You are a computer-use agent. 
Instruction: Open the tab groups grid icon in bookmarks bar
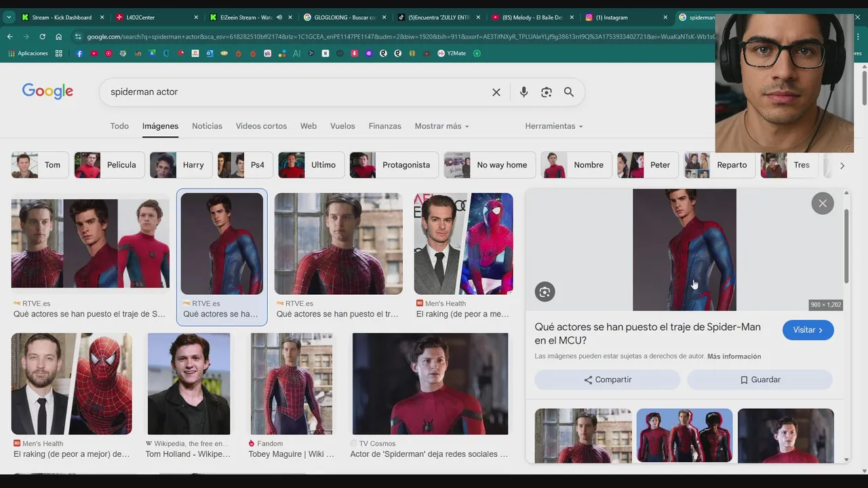[x=59, y=53]
